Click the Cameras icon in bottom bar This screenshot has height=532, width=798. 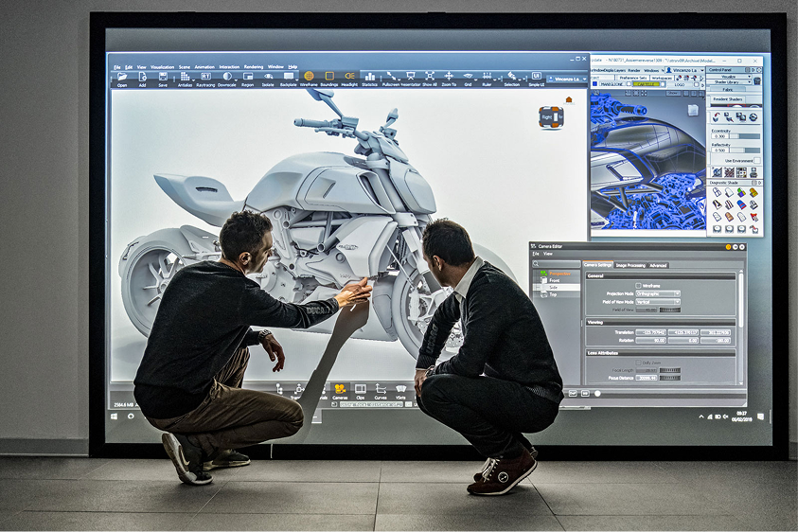[340, 389]
